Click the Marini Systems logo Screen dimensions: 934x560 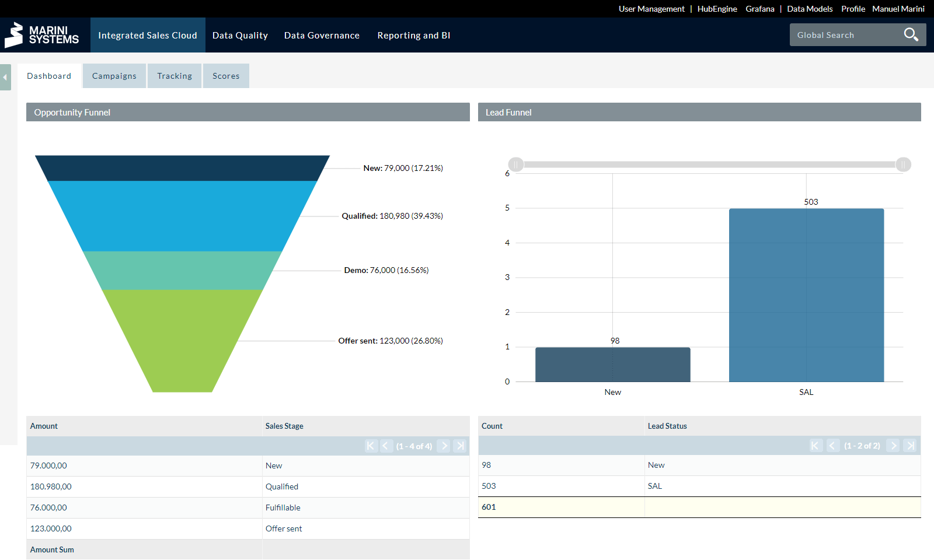tap(42, 35)
